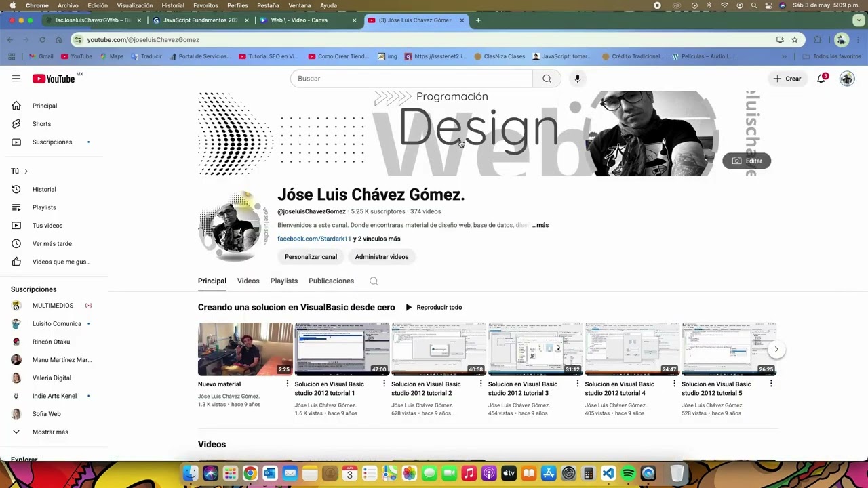Show the hidden bookmarks overflow chevron

(x=785, y=57)
